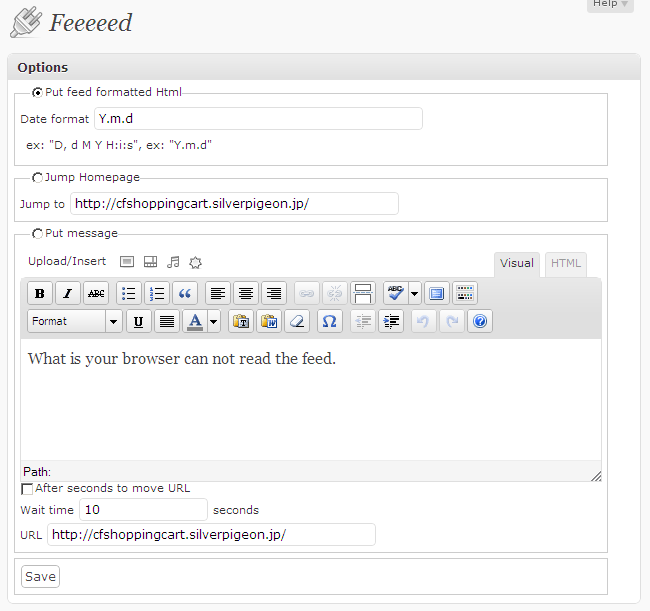Image resolution: width=650 pixels, height=611 pixels.
Task: Insert blockquote with the quote icon
Action: coord(184,293)
